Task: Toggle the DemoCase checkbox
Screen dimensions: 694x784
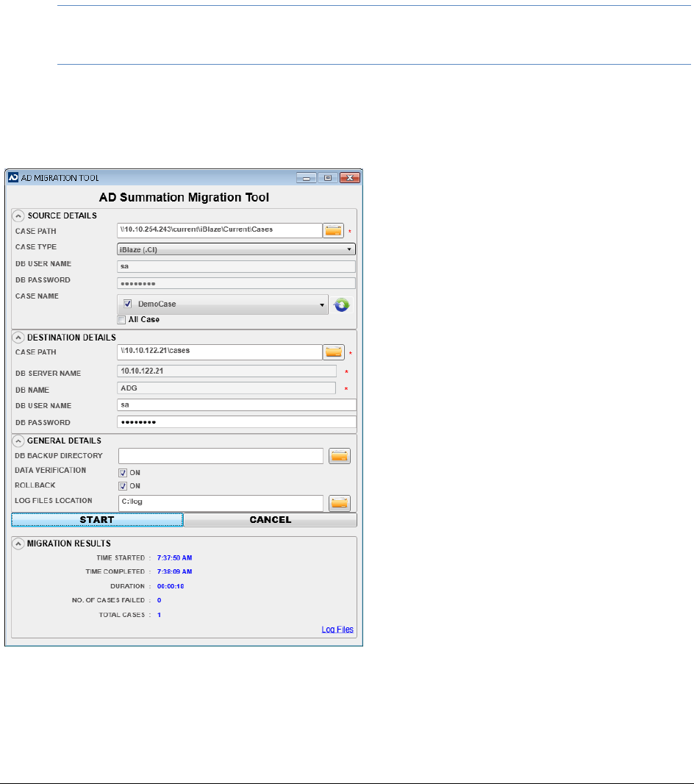Action: 127,304
